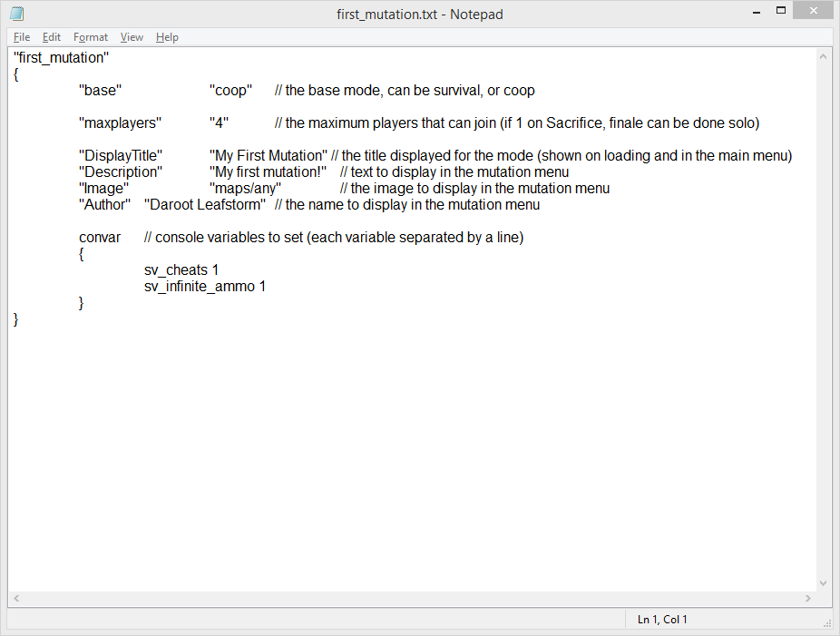Click the "maps/any" value text
Screen dimensions: 840x636
(245, 189)
